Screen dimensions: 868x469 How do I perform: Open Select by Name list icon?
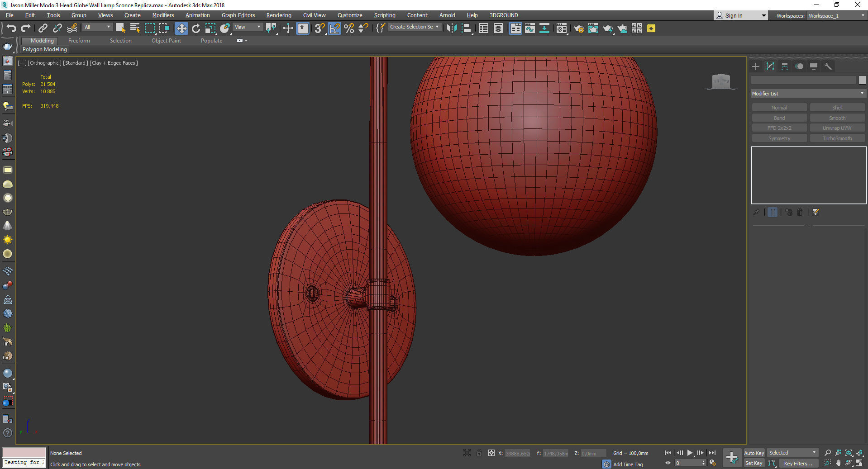135,28
